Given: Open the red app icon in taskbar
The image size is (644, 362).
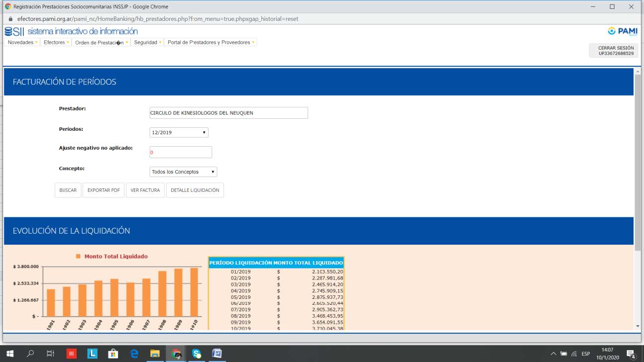Looking at the screenshot, I should (72, 354).
